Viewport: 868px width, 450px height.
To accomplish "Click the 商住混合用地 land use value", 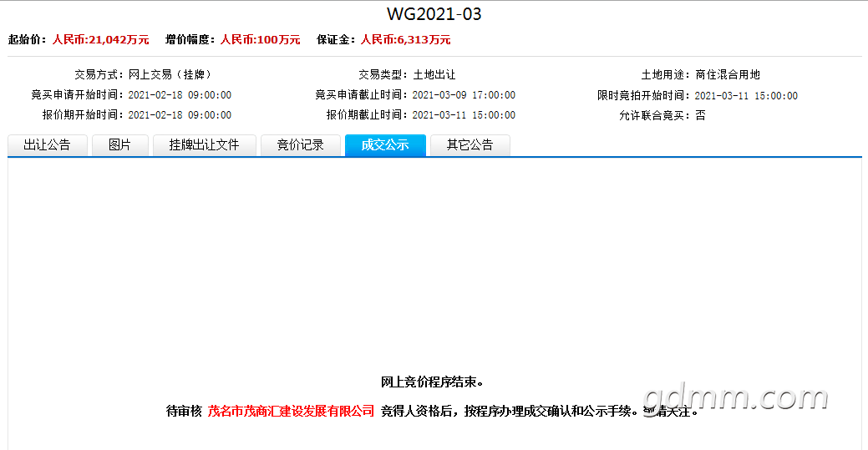I will point(727,75).
